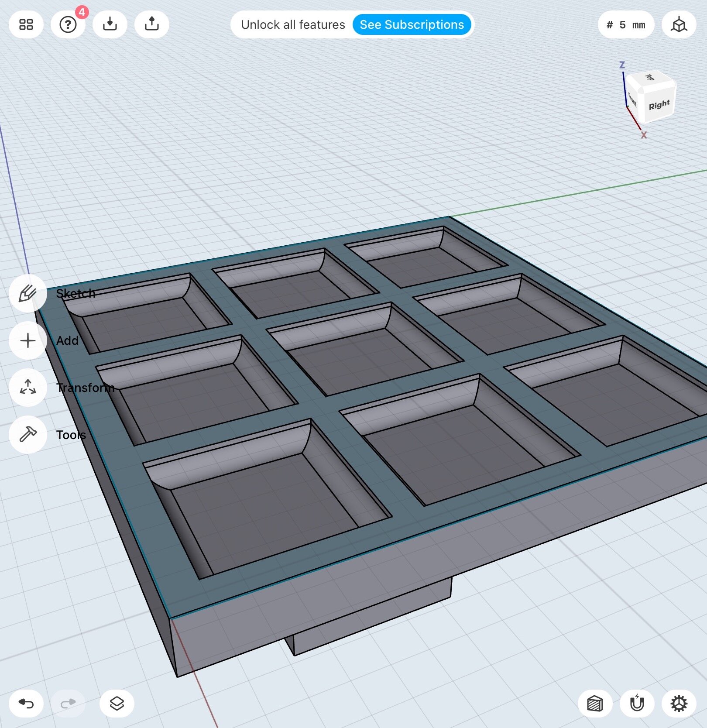Viewport: 707px width, 728px height.
Task: Click the Unlock all features text
Action: pyautogui.click(x=293, y=24)
